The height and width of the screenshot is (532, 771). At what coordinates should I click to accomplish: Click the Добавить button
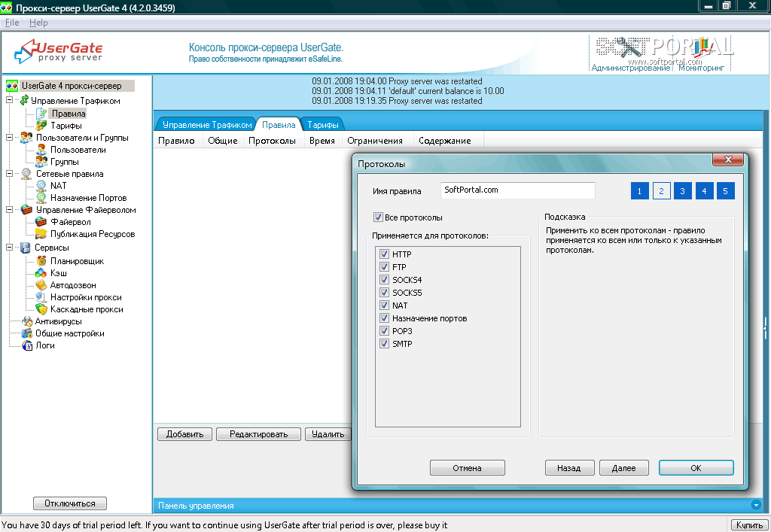(x=185, y=434)
